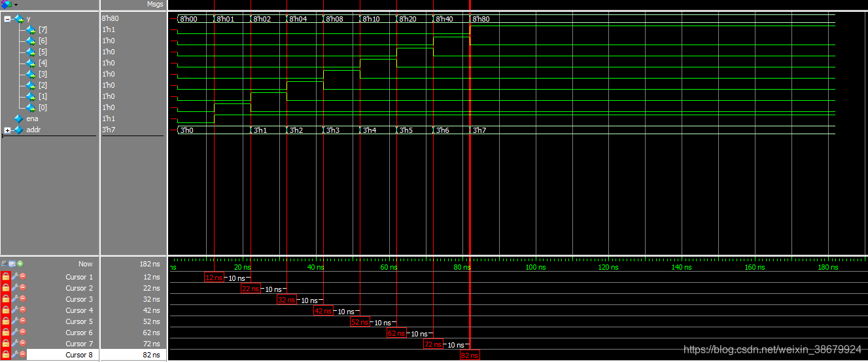Select the 12 ns cursor marker

(x=214, y=278)
